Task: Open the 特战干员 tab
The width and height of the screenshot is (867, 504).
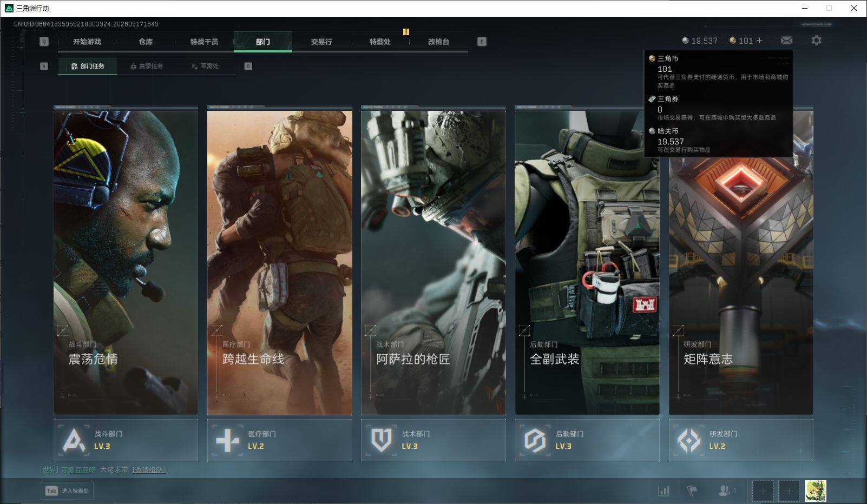Action: pos(204,42)
